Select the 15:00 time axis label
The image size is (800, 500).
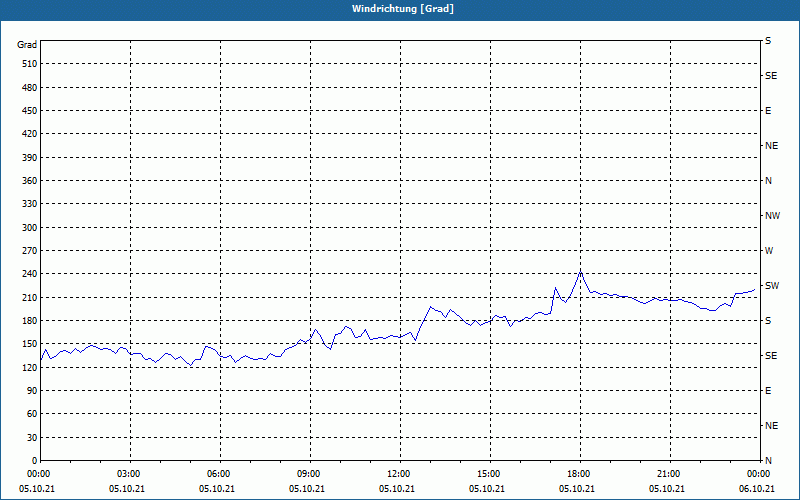tap(490, 473)
